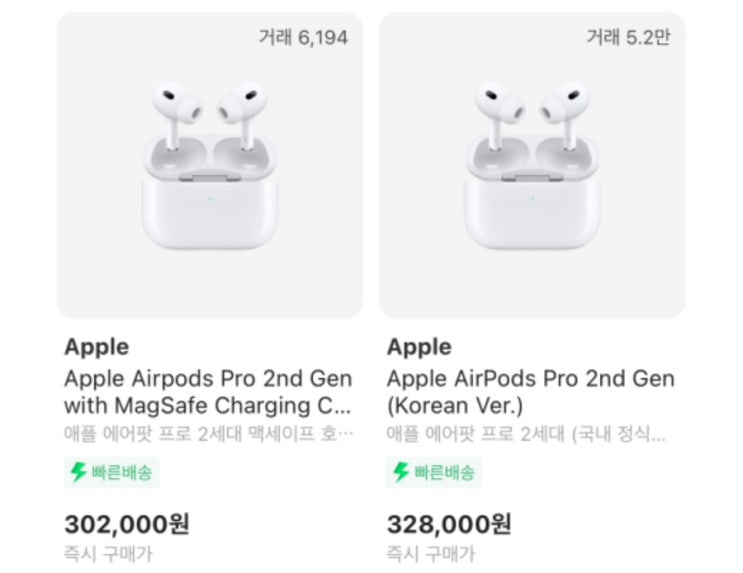
Task: Click the Apple brand name of left product
Action: click(x=97, y=347)
